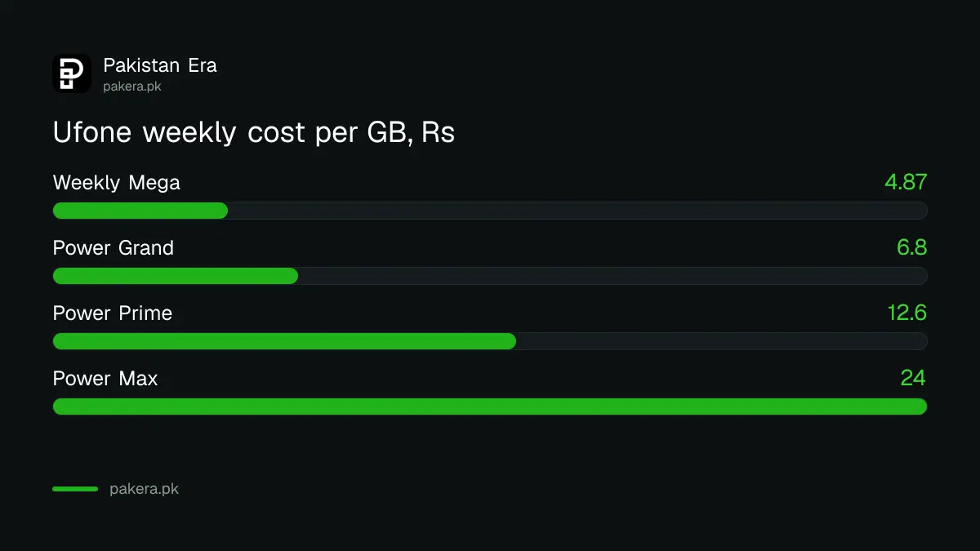The width and height of the screenshot is (980, 551).
Task: Click the 6.8 value for Power Grand
Action: coord(911,247)
